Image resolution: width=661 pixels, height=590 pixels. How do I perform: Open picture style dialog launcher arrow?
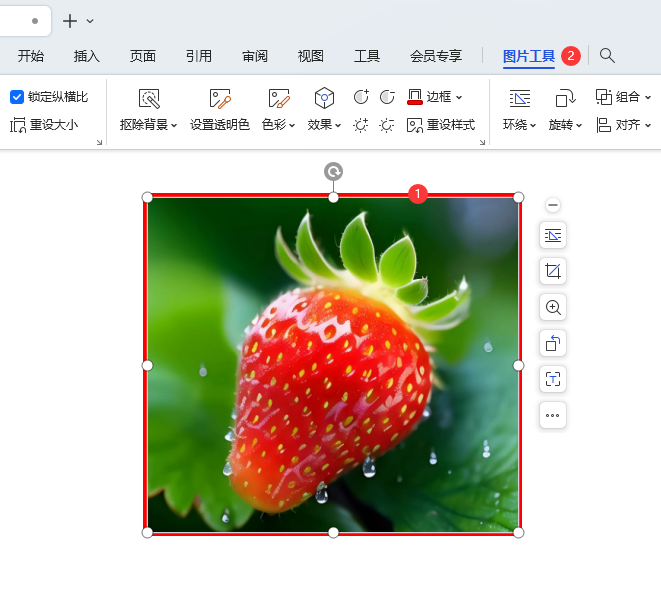[482, 142]
